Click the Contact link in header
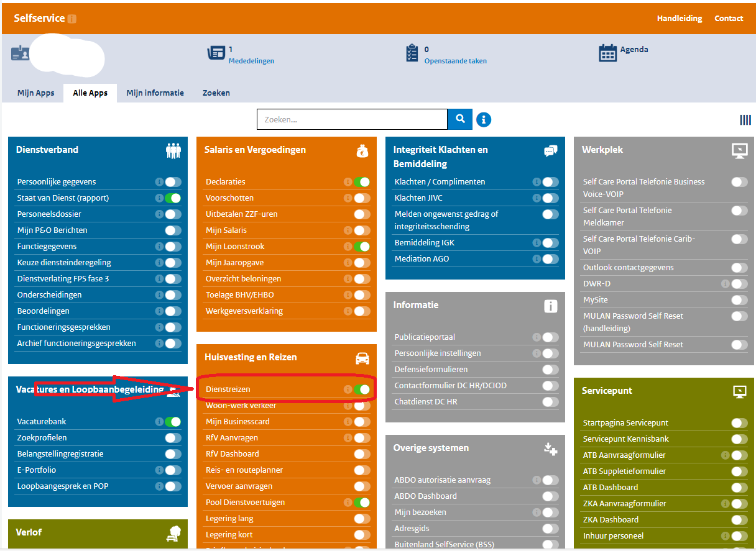 coord(729,19)
